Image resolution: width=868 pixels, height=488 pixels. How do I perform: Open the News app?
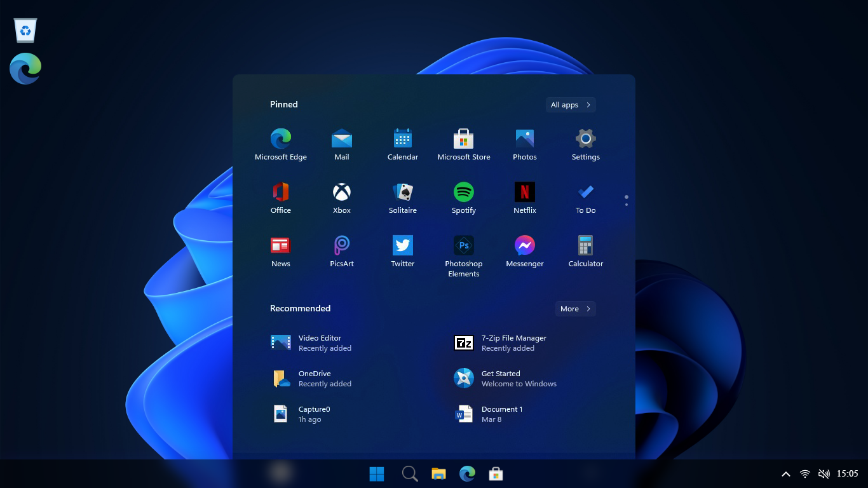281,252
